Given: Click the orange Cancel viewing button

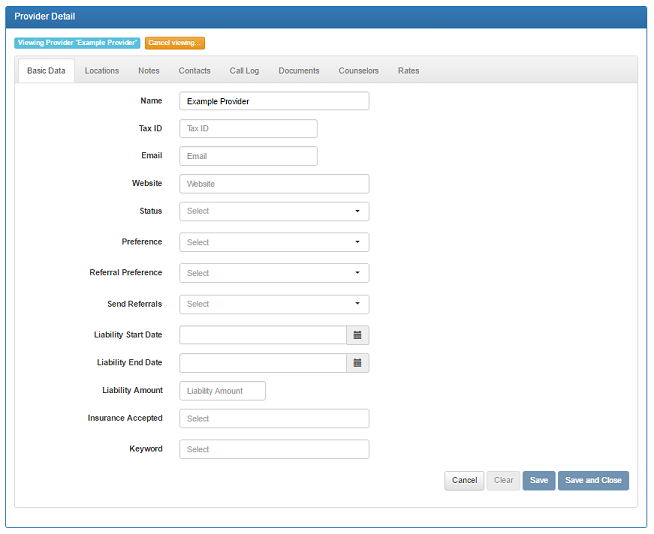Looking at the screenshot, I should point(175,43).
